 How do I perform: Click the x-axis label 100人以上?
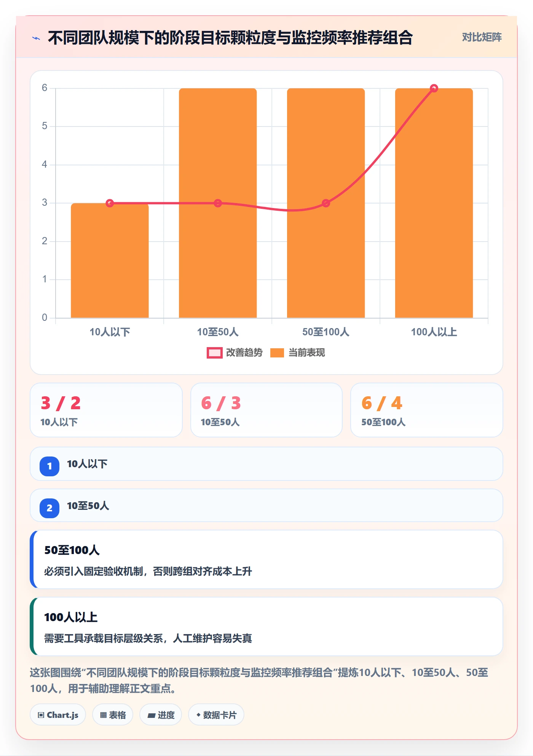[434, 332]
